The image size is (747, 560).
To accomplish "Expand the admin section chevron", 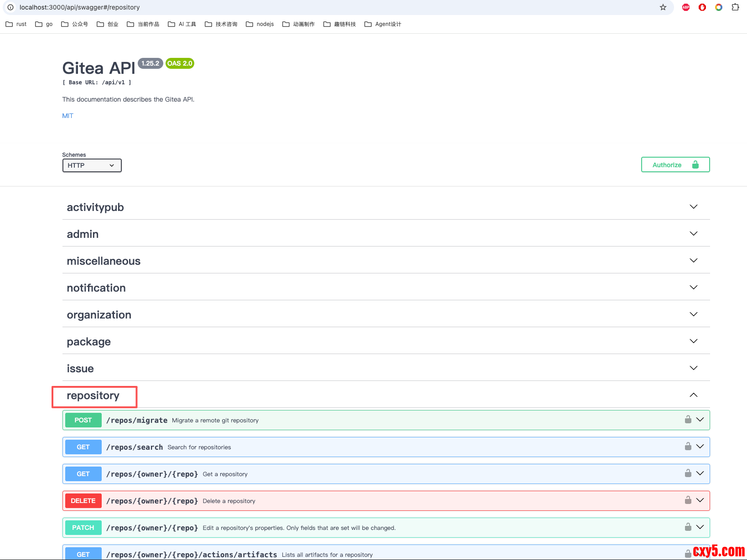I will [x=693, y=234].
